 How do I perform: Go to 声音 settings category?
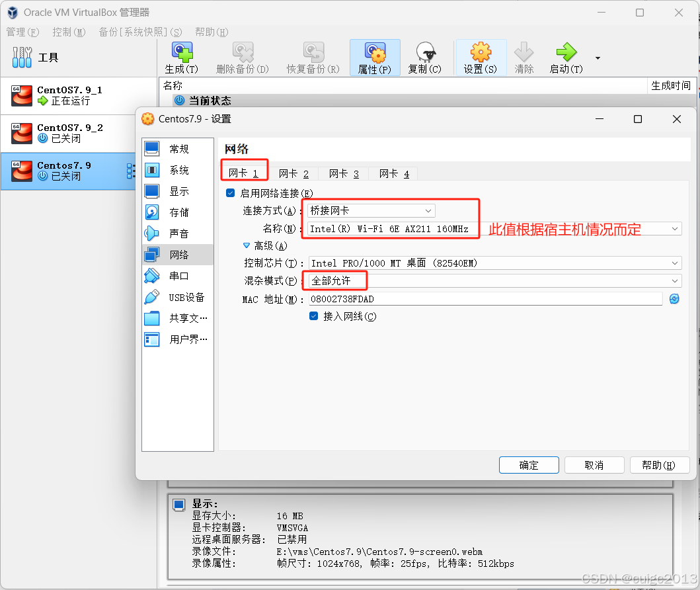[178, 233]
